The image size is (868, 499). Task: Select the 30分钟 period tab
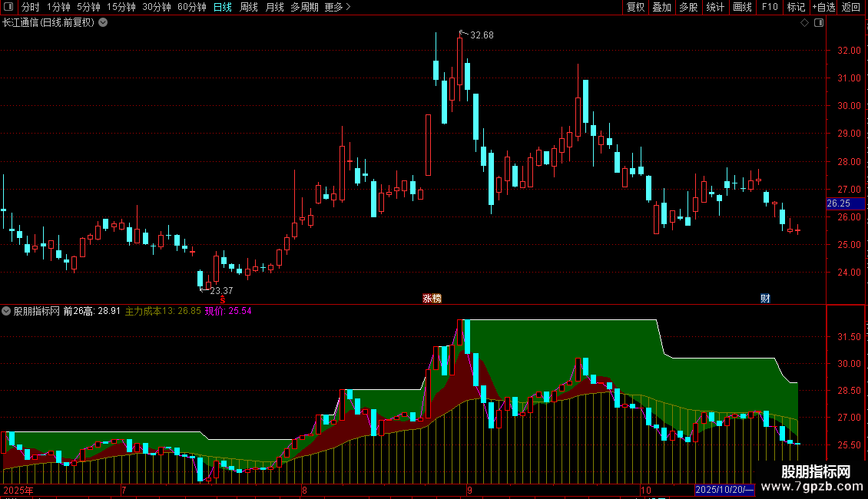(x=157, y=7)
